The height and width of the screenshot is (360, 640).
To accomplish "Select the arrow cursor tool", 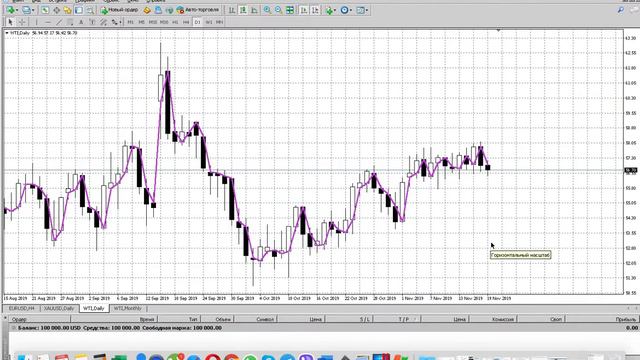I will pos(10,22).
